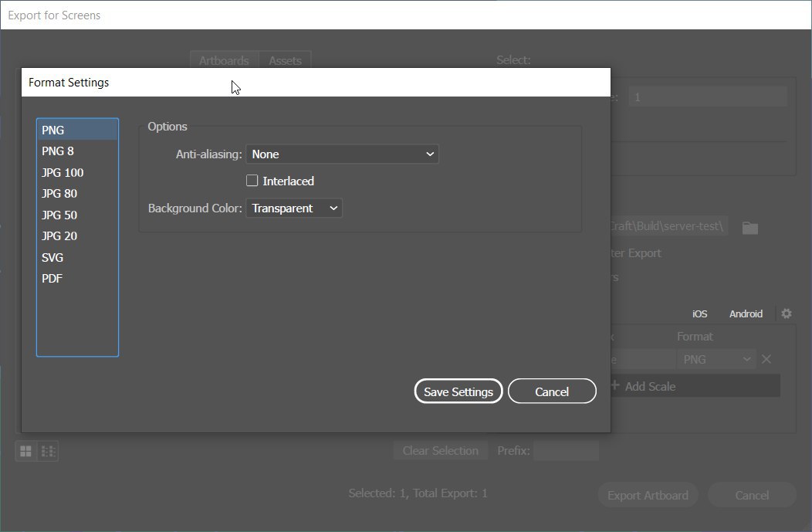Open format settings gear icon
Screen dimensions: 812x532
coord(787,313)
